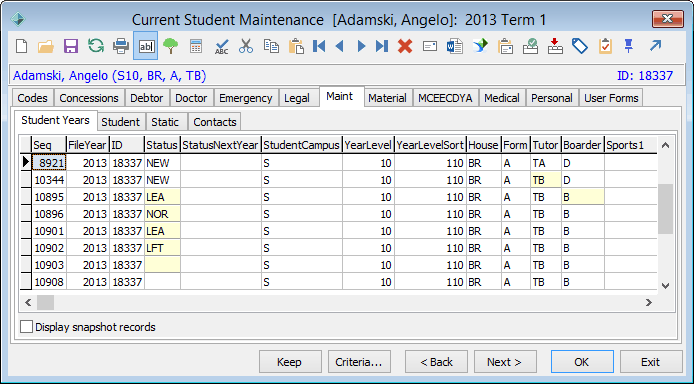The width and height of the screenshot is (694, 384).
Task: Delete record with red X icon
Action: pos(405,46)
